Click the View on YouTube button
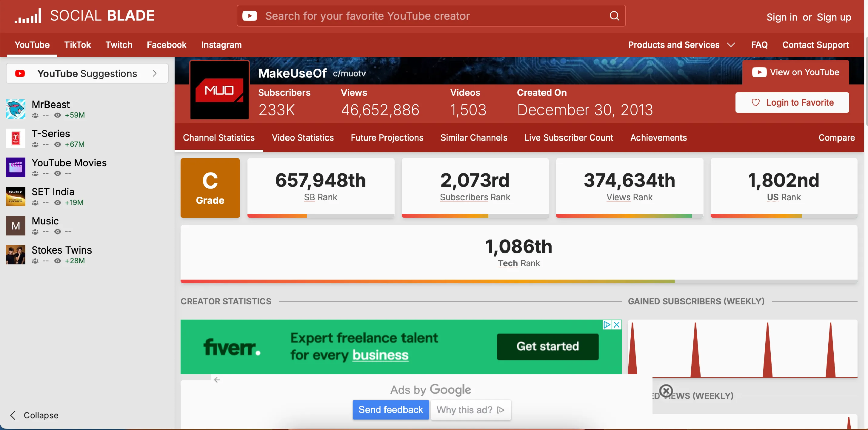This screenshot has height=430, width=868. (795, 72)
